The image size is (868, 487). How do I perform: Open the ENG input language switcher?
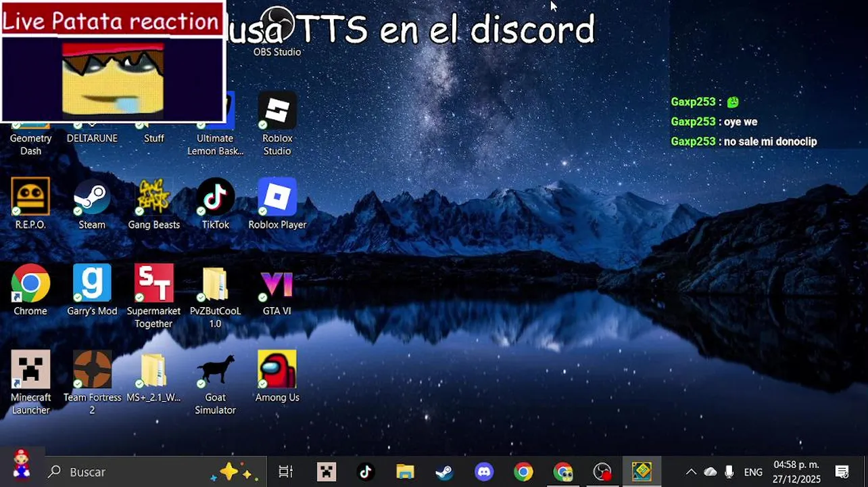(753, 472)
